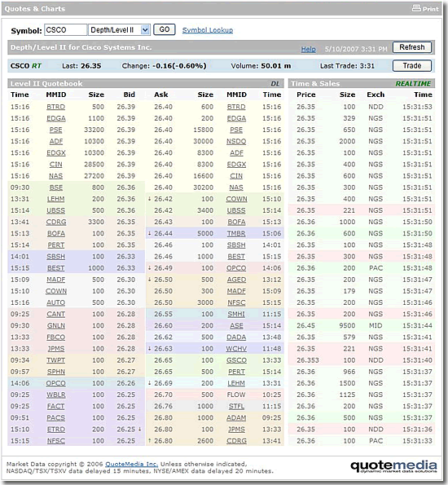Click the SMHI market maker link

pos(236,314)
